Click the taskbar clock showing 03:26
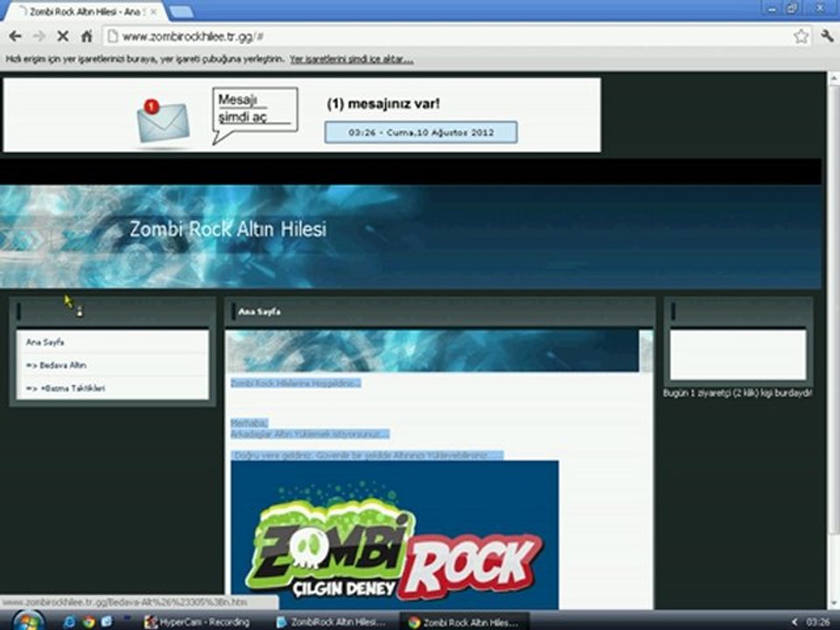This screenshot has width=840, height=630. pyautogui.click(x=817, y=622)
